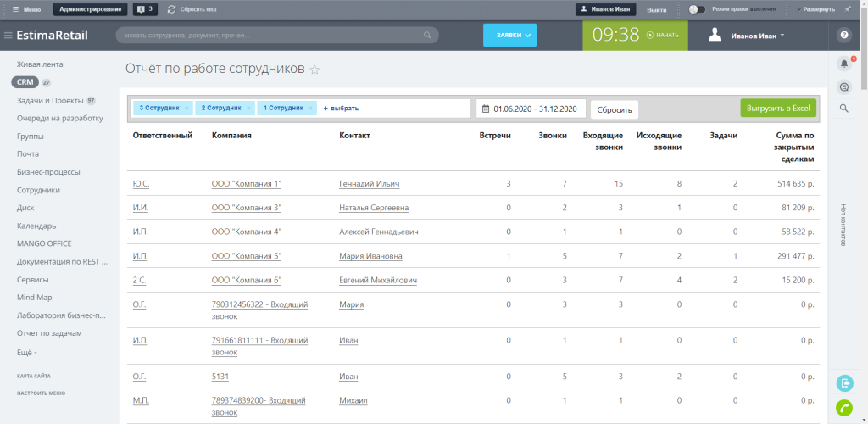Open the chat messages icon in sidebar

click(x=843, y=86)
